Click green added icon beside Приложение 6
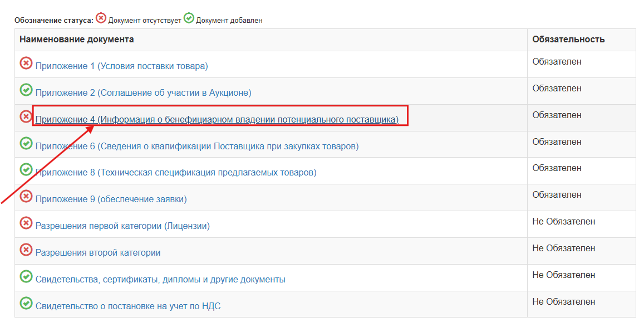 click(x=26, y=143)
